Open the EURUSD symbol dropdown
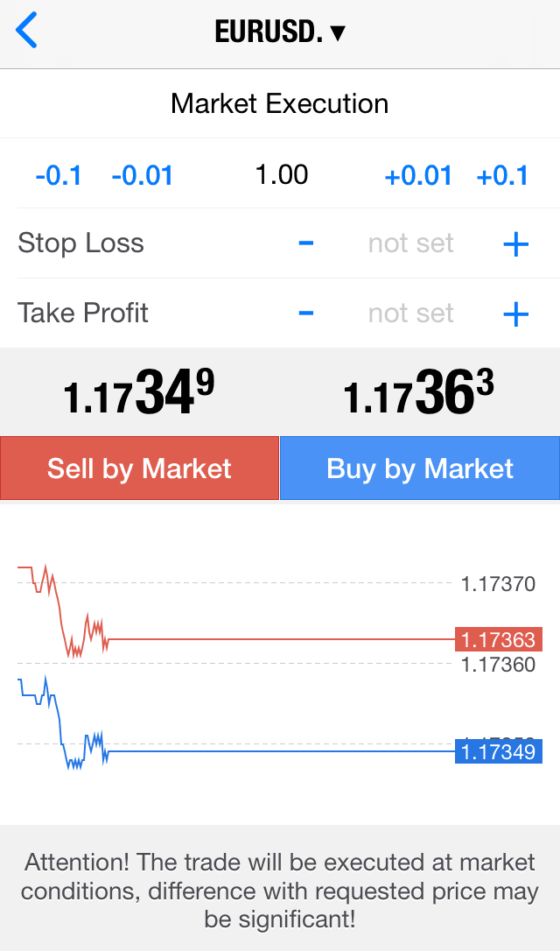 point(280,29)
